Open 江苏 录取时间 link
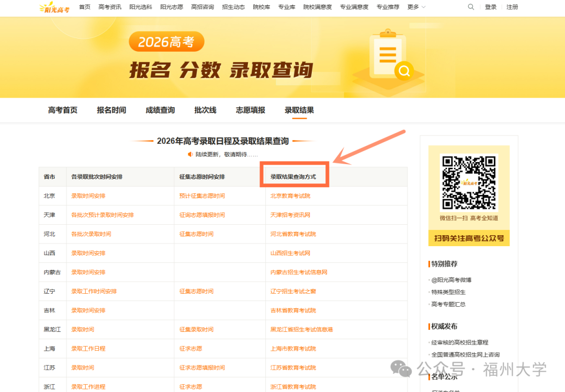 [83, 367]
